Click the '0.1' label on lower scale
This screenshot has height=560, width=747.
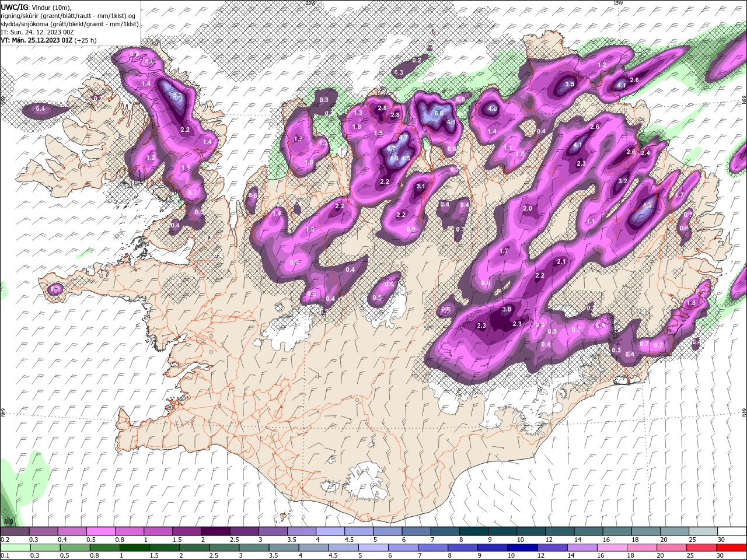pyautogui.click(x=5, y=555)
